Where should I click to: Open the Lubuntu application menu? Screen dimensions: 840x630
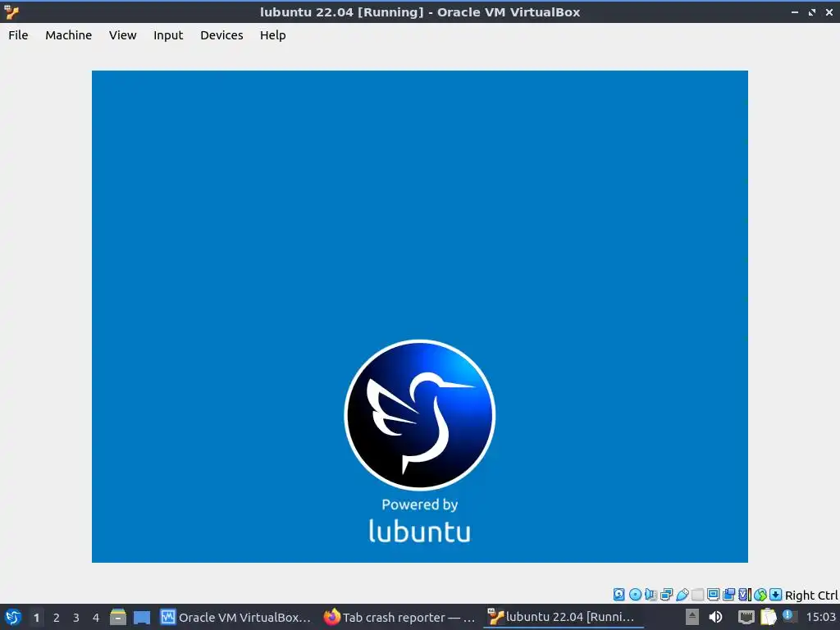click(13, 617)
